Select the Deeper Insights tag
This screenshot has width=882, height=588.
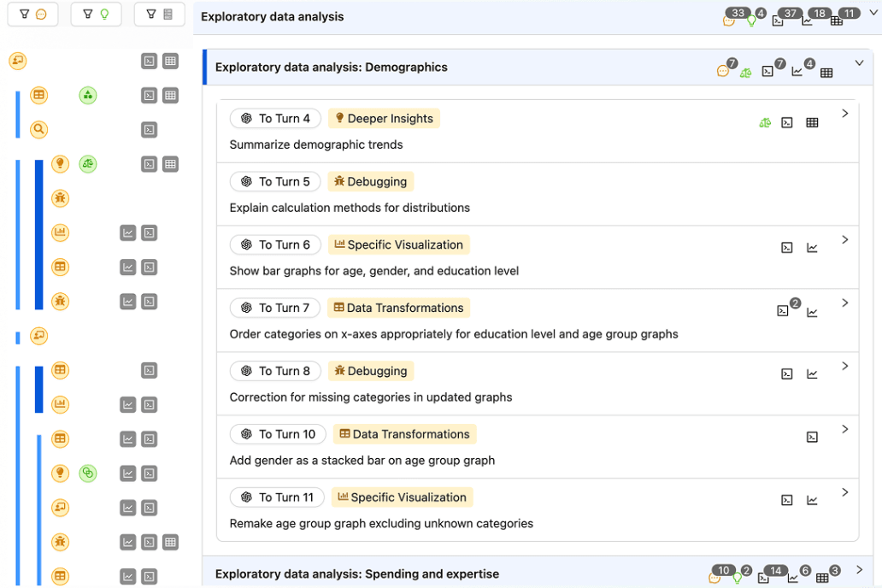pyautogui.click(x=384, y=119)
